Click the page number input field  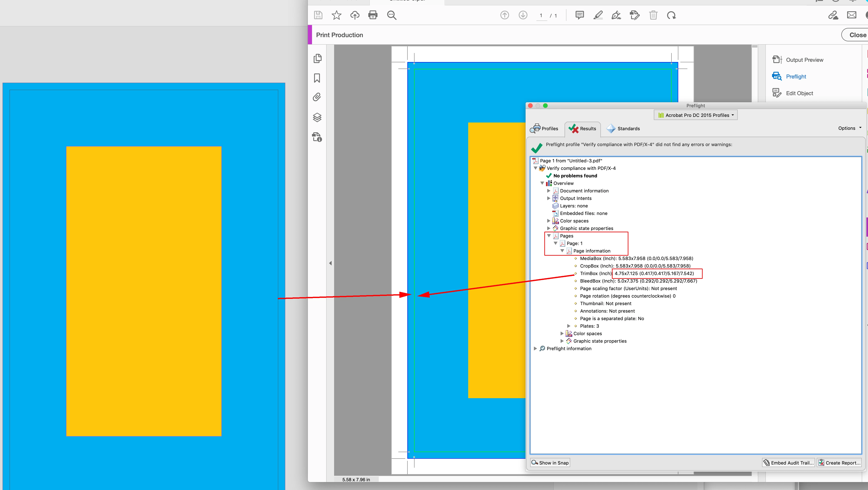tap(541, 15)
